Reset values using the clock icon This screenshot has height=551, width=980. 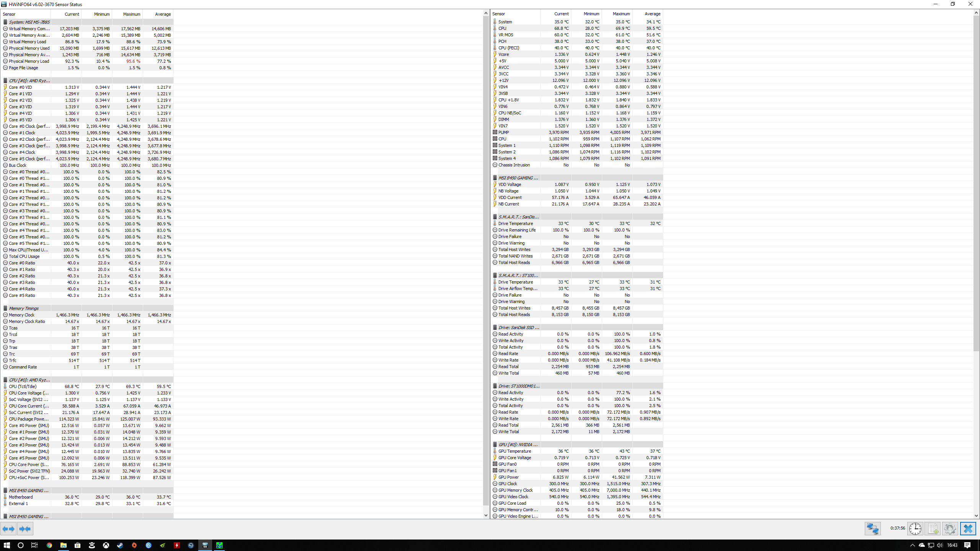915,528
